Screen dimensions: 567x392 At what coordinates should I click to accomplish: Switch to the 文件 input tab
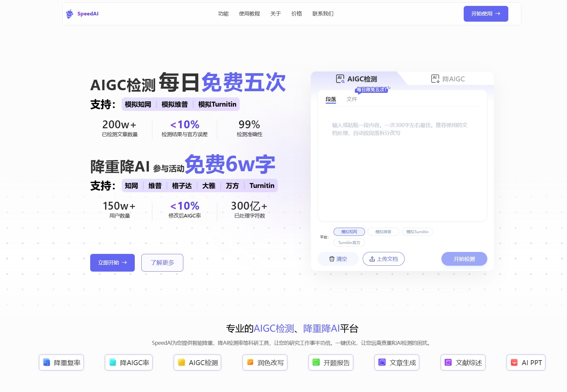tap(352, 99)
